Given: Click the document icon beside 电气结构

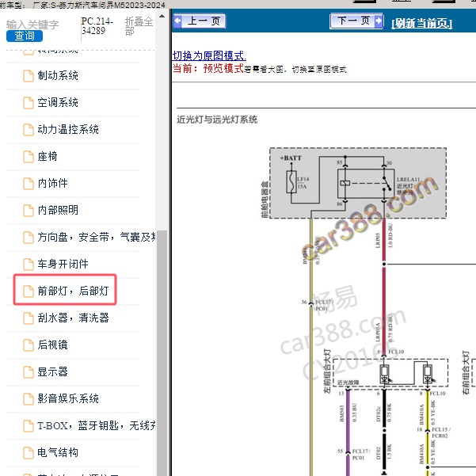Looking at the screenshot, I should tap(29, 452).
